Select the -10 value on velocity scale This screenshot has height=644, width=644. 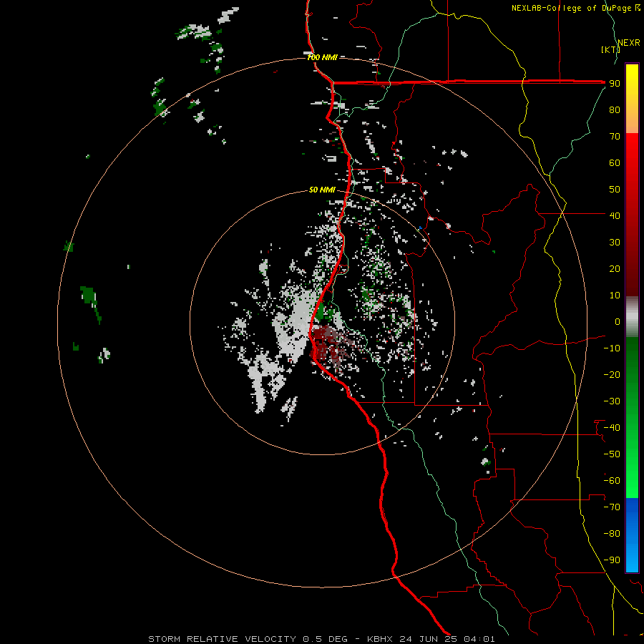coord(612,348)
